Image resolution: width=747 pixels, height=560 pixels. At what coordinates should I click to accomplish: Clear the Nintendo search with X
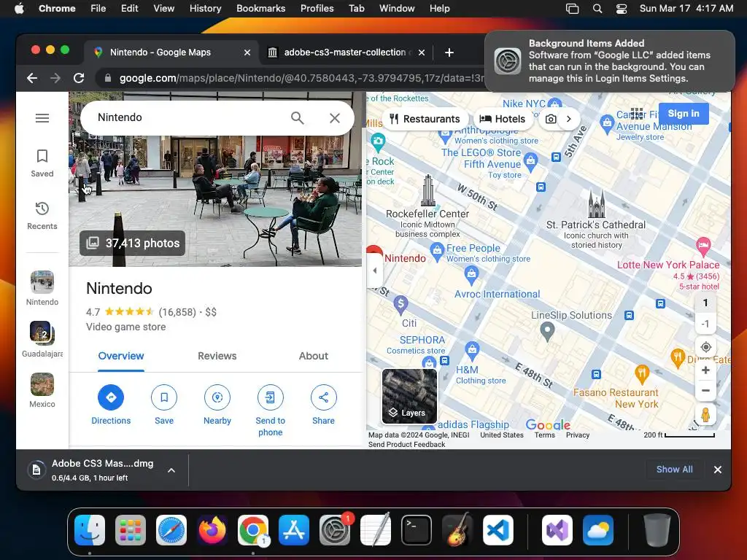tap(335, 117)
